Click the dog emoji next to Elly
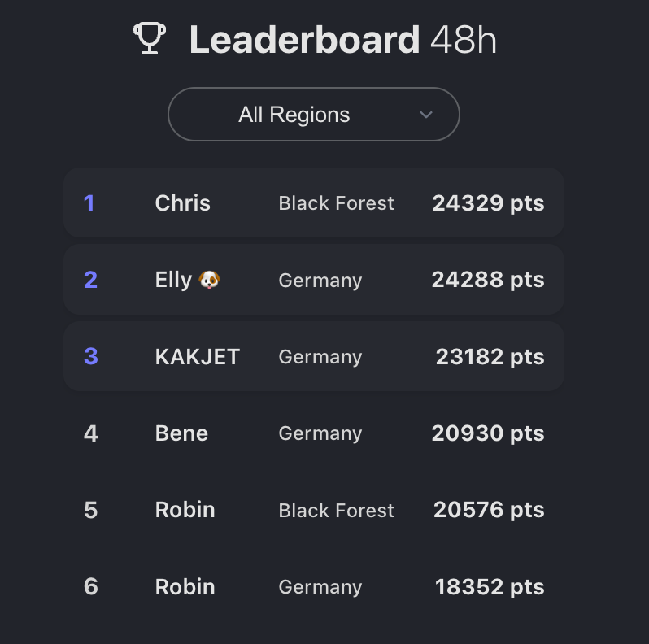649x644 pixels. (210, 280)
